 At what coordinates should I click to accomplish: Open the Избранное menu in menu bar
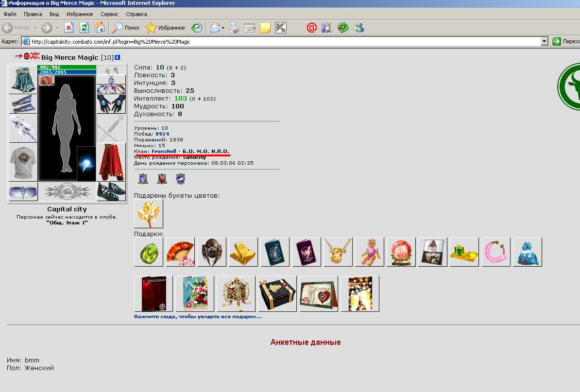pos(80,14)
